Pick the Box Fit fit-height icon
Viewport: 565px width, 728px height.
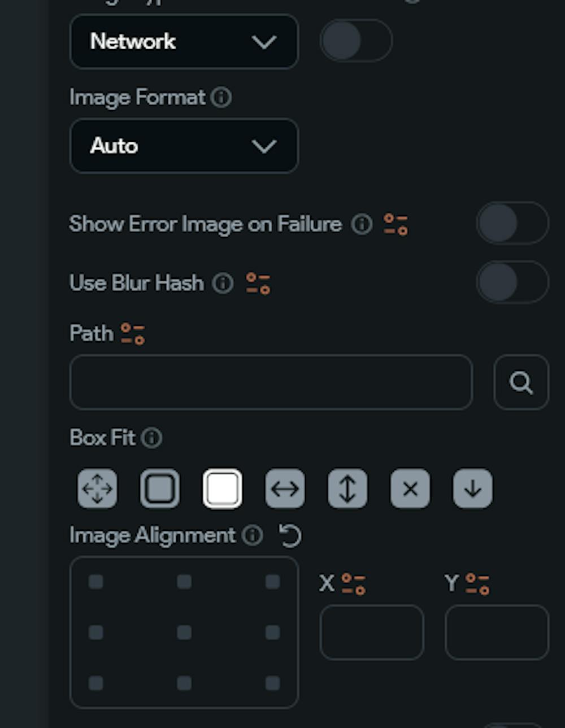347,488
